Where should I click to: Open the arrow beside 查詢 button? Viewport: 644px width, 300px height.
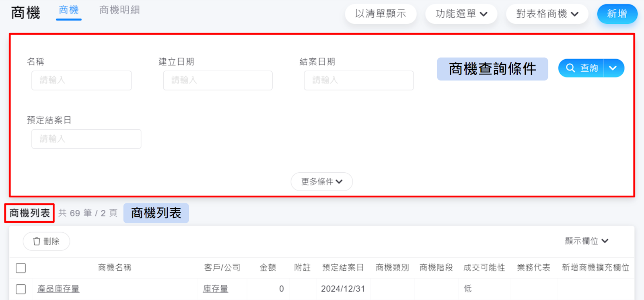(613, 68)
